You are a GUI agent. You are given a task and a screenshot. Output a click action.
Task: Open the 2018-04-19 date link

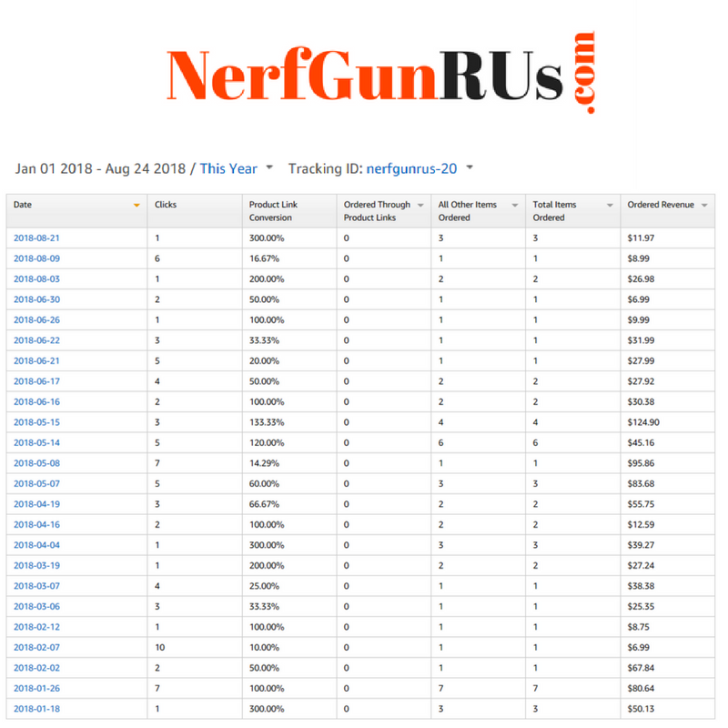[x=36, y=504]
